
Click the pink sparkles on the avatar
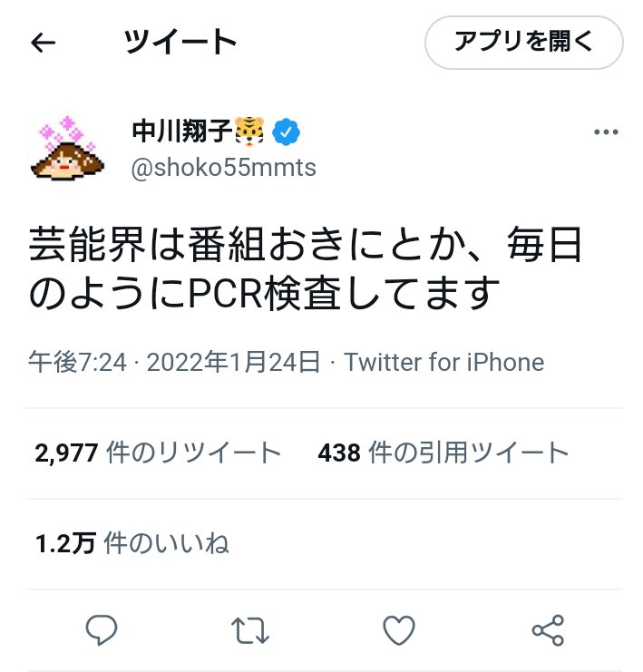tap(65, 131)
